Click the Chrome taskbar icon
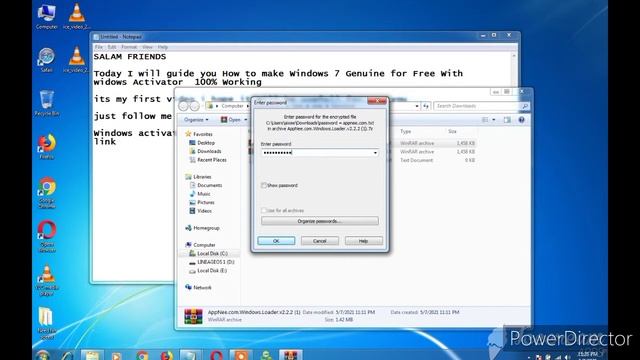This screenshot has width=640, height=360. click(x=142, y=356)
